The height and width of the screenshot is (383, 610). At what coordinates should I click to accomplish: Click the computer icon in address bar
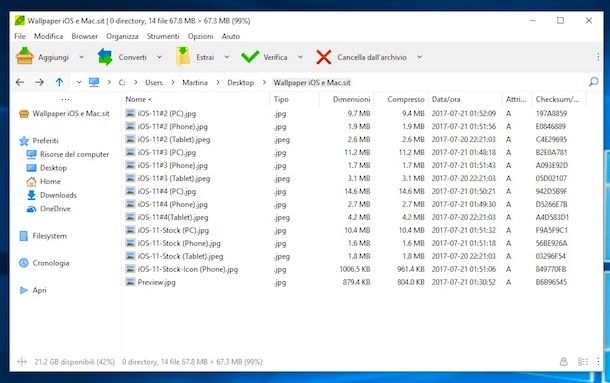94,82
